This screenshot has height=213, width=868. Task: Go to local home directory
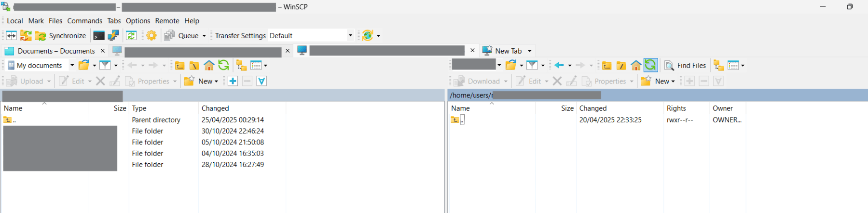pos(209,66)
